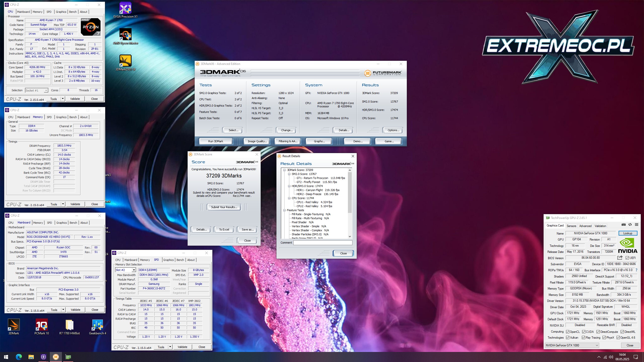Open File Explorer from taskbar

(x=31, y=357)
